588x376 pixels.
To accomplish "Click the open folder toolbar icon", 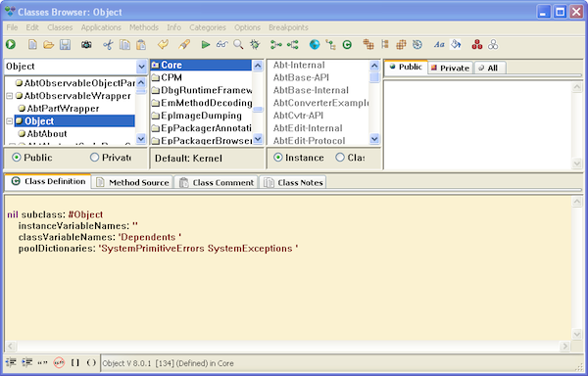I will point(48,45).
